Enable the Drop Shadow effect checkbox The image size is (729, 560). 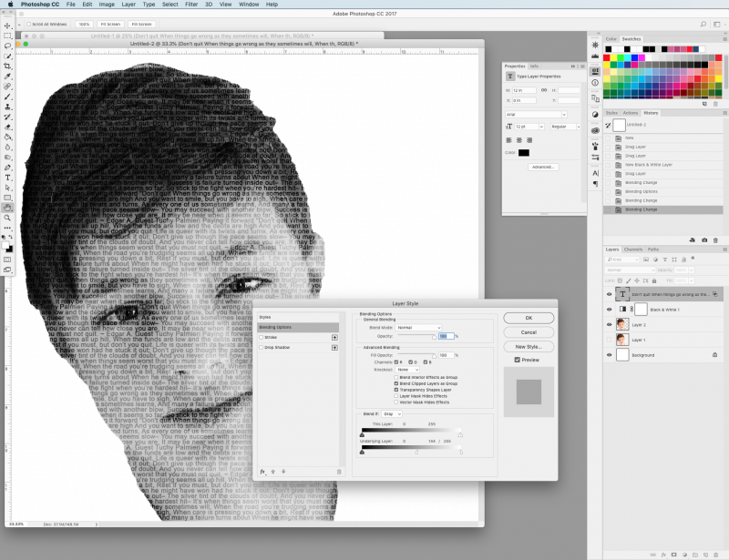[x=262, y=348]
